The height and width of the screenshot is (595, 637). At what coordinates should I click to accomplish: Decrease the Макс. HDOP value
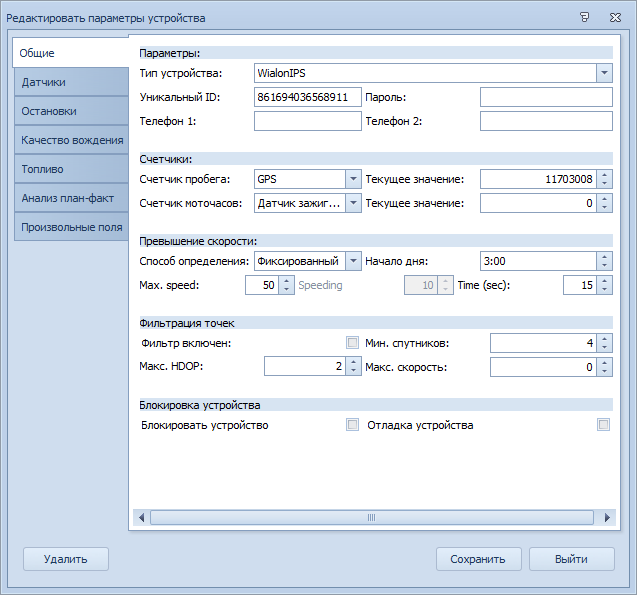[x=353, y=371]
